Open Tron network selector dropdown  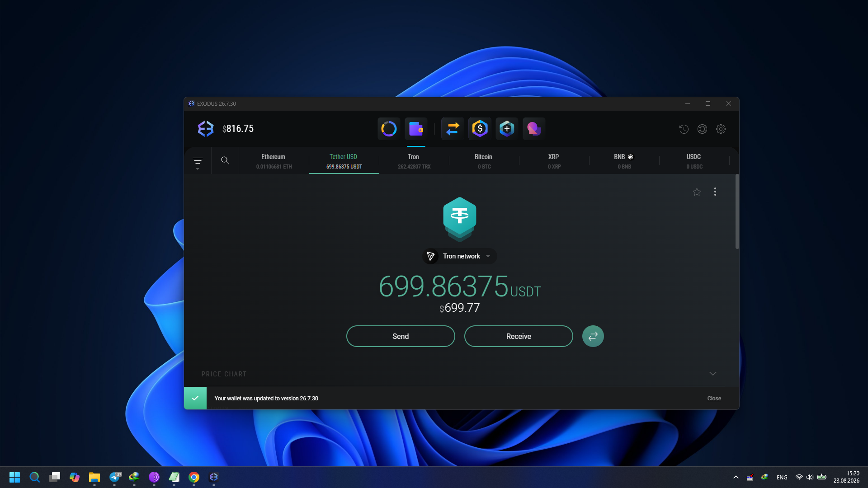pos(459,256)
